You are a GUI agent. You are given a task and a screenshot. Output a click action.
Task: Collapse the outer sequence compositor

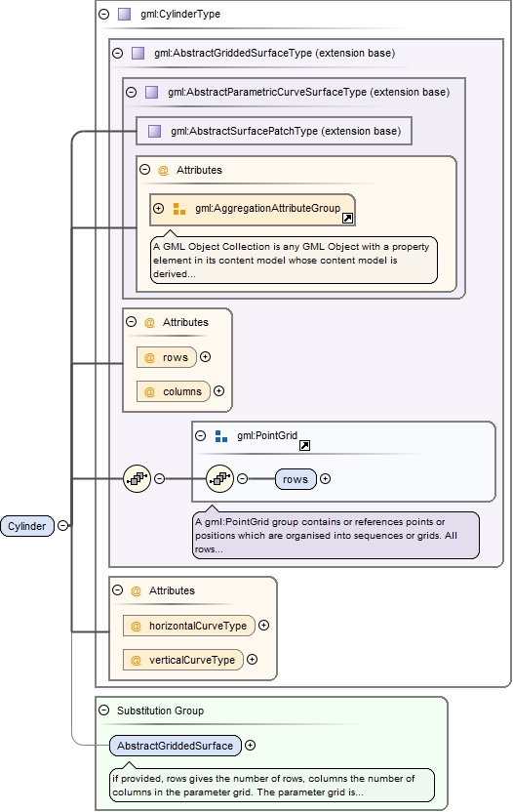pos(159,479)
